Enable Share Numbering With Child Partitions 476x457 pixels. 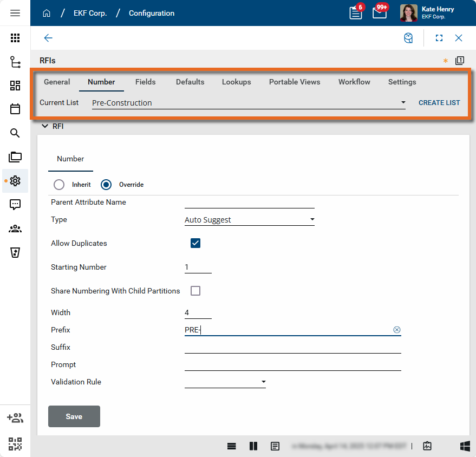(195, 291)
